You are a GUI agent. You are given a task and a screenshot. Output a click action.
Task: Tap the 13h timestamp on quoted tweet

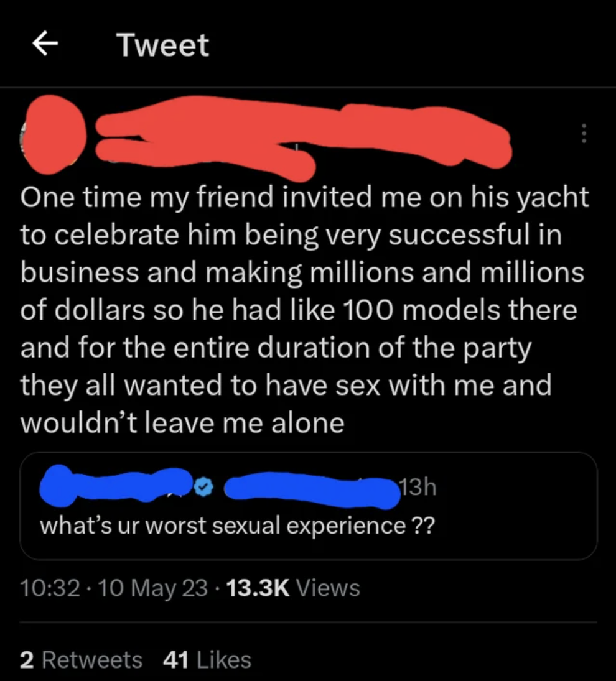pos(418,488)
